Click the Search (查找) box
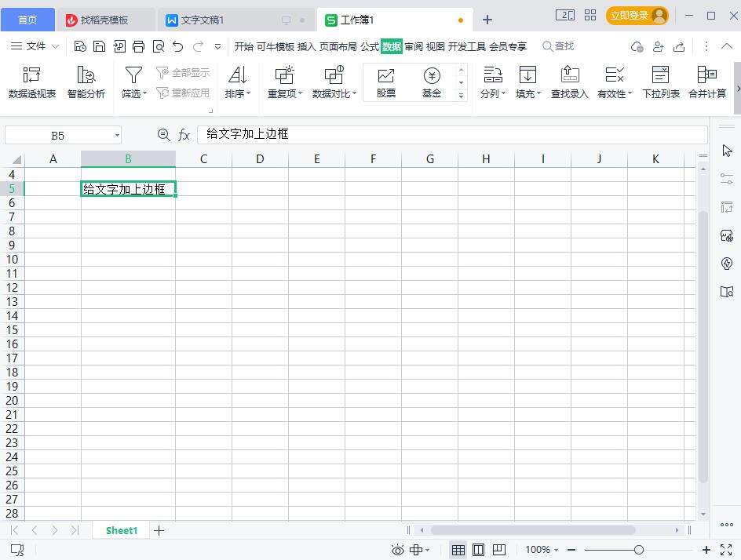The height and width of the screenshot is (560, 741). point(559,46)
